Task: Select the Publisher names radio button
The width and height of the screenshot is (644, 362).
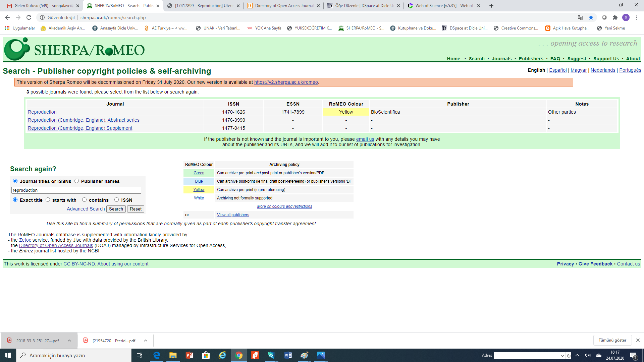Action: point(76,181)
